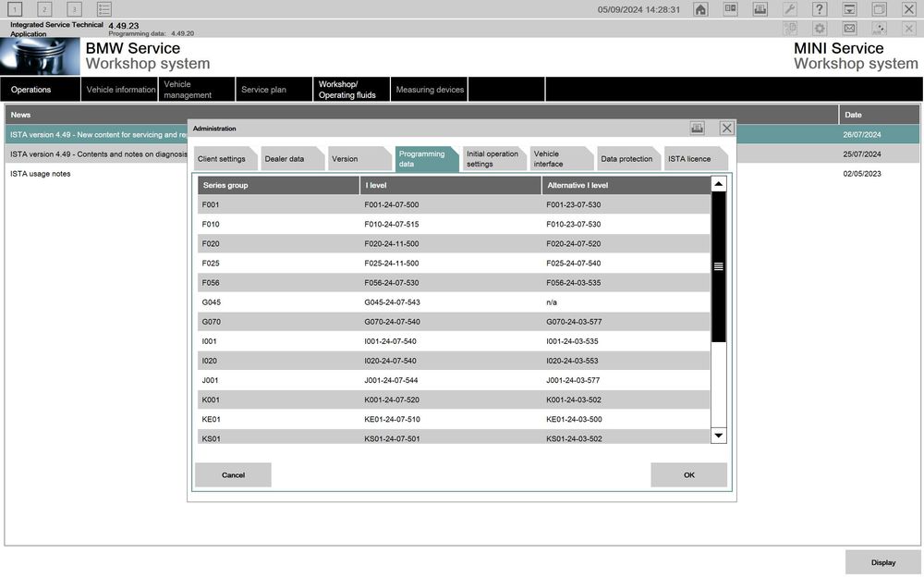Open the Service plan tab
This screenshot has height=578, width=924.
[x=274, y=89]
